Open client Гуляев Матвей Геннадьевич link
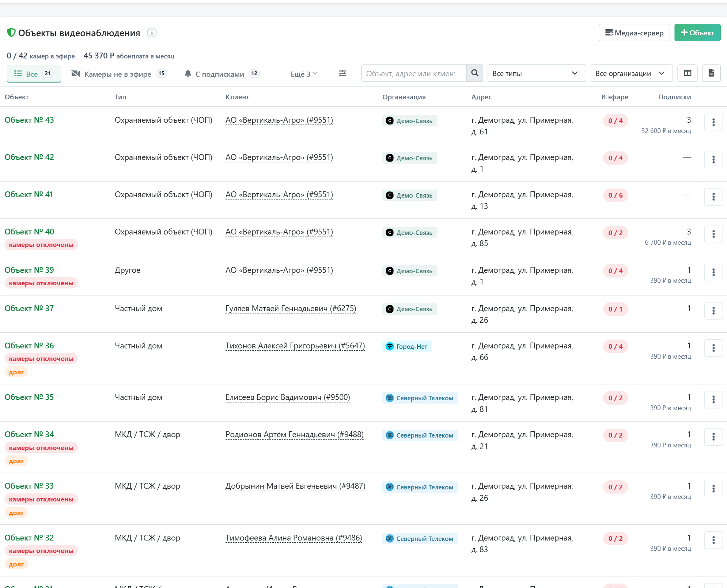Image resolution: width=727 pixels, height=588 pixels. coord(291,309)
